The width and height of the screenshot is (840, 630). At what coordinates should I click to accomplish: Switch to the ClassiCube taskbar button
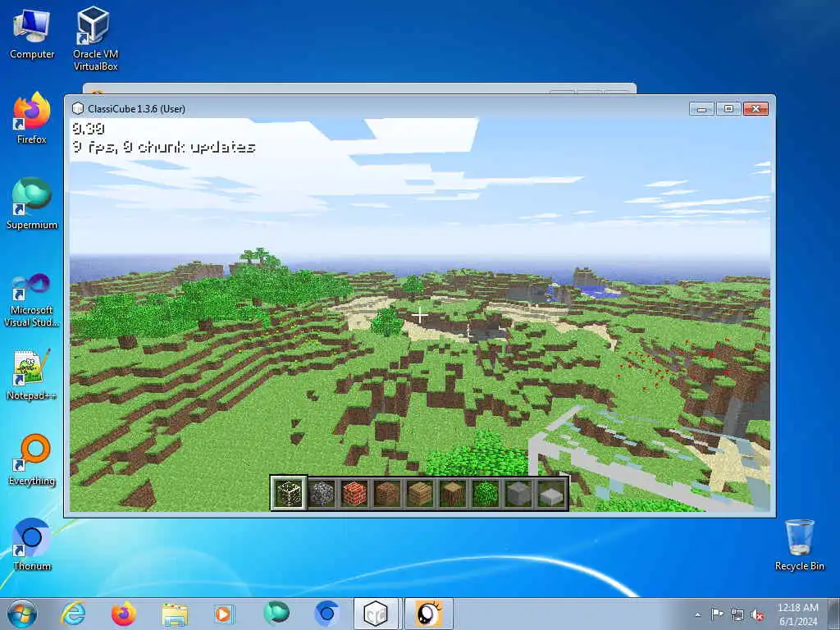coord(377,614)
